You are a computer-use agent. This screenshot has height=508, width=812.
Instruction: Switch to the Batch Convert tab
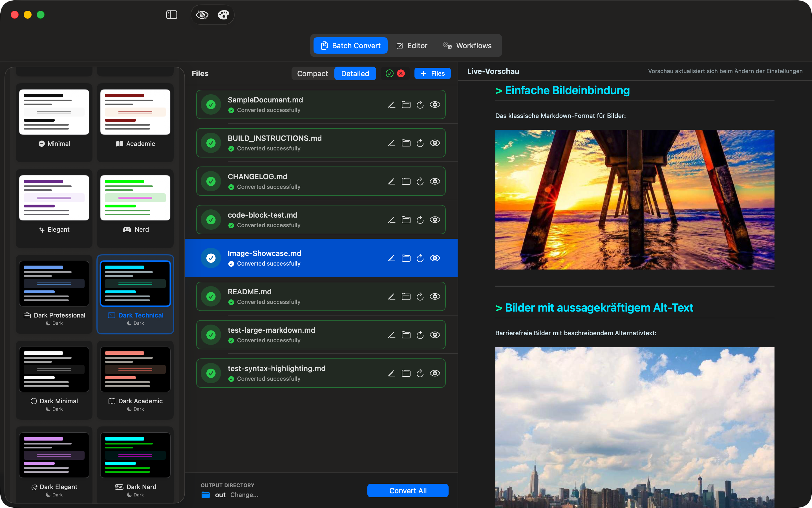click(x=350, y=45)
